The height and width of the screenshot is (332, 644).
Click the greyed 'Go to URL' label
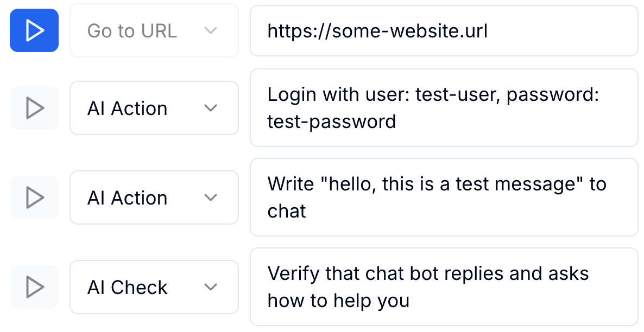click(132, 31)
